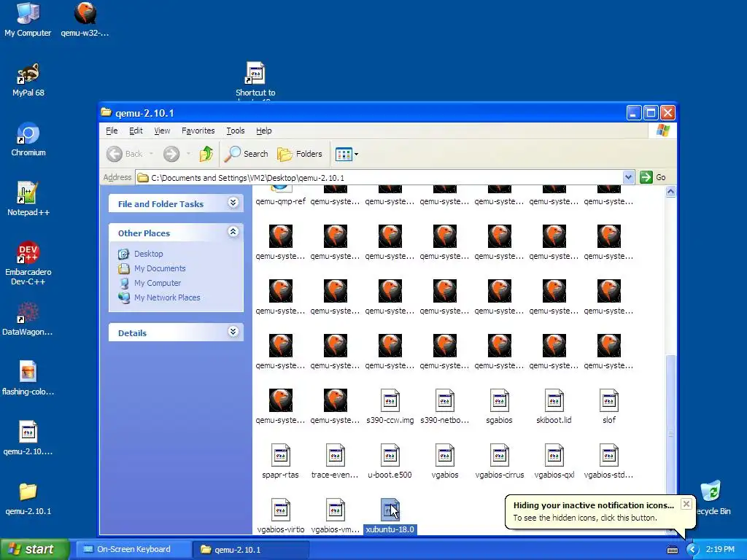Select the vgabios-virtio file
This screenshot has height=560, width=747.
(281, 516)
